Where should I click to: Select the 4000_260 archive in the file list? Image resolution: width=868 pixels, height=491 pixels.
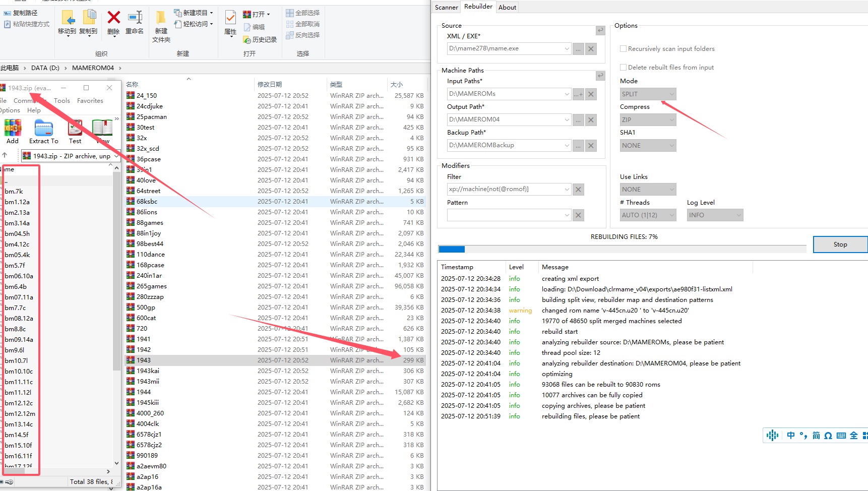coord(275,413)
